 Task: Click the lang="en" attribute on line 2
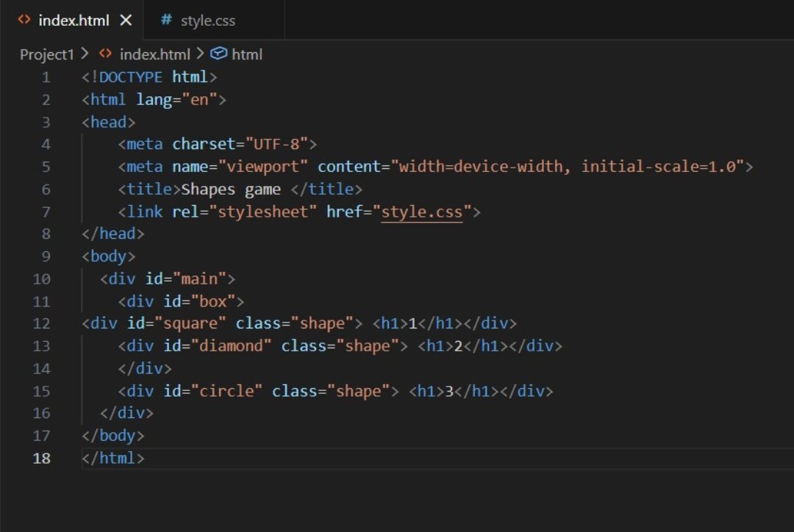click(176, 100)
